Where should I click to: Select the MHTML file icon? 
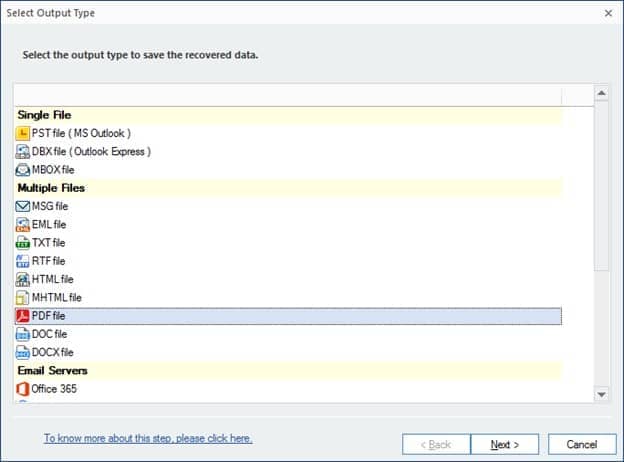pyautogui.click(x=24, y=297)
